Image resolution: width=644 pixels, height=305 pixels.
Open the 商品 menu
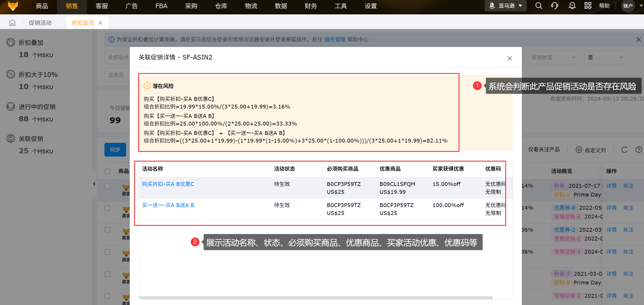coord(42,6)
